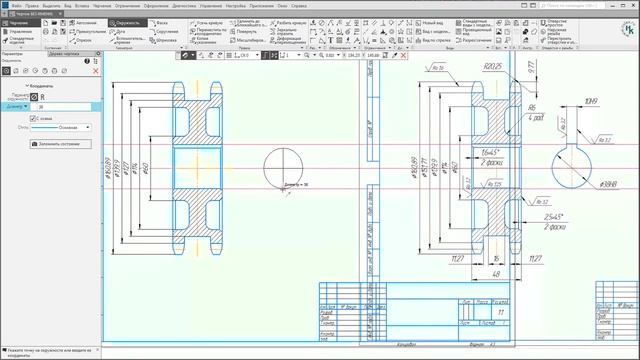
Task: Click the Запомнить состояние button
Action: pos(60,144)
